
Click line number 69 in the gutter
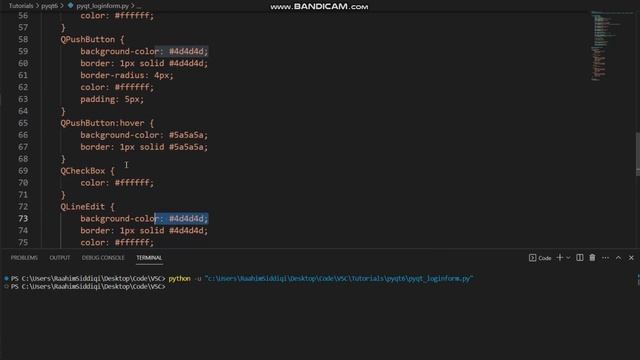[x=23, y=171]
